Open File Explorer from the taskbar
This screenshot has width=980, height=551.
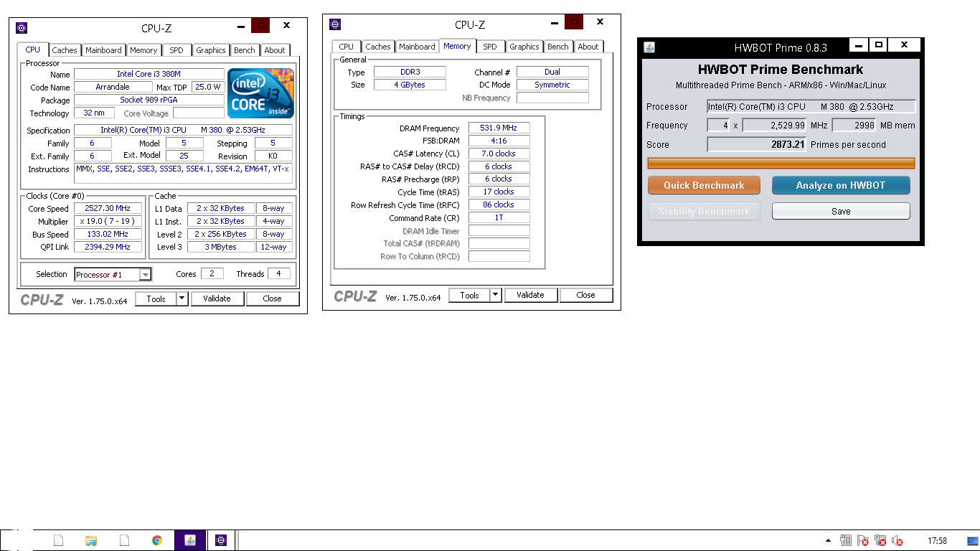(91, 540)
